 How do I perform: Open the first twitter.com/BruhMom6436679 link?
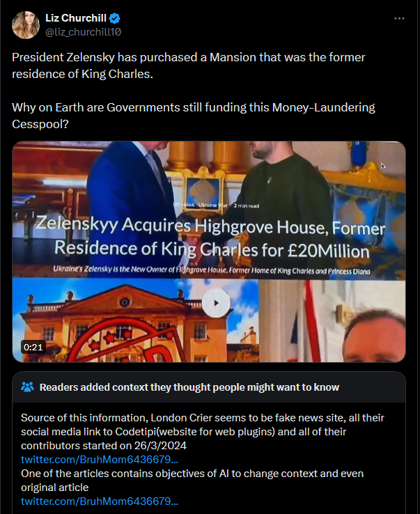coord(100,460)
